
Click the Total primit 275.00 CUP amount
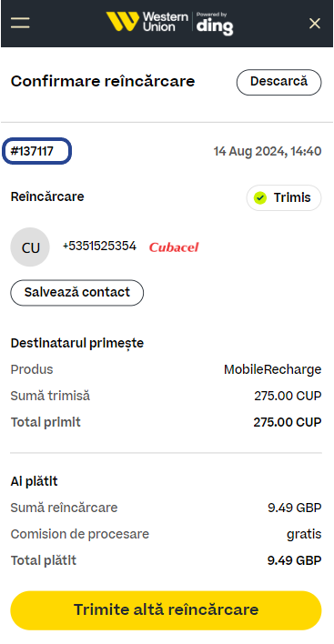tap(288, 422)
